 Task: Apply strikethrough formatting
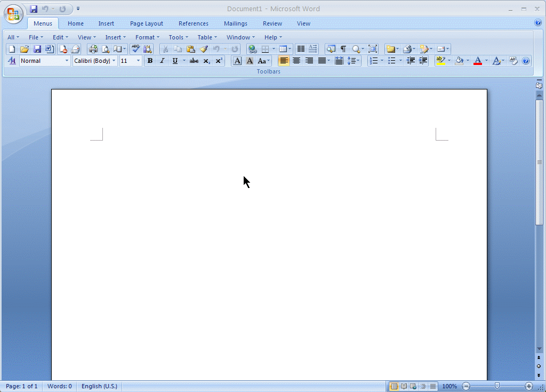pos(194,61)
